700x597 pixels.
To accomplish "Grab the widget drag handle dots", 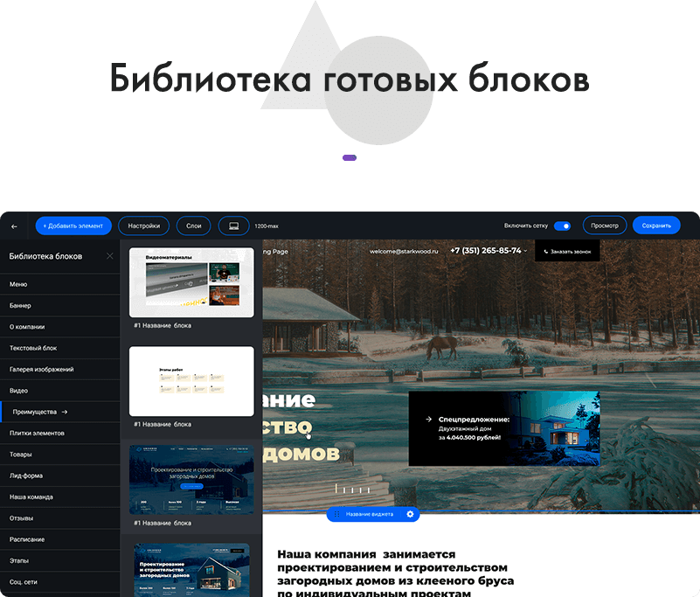I will click(x=336, y=514).
